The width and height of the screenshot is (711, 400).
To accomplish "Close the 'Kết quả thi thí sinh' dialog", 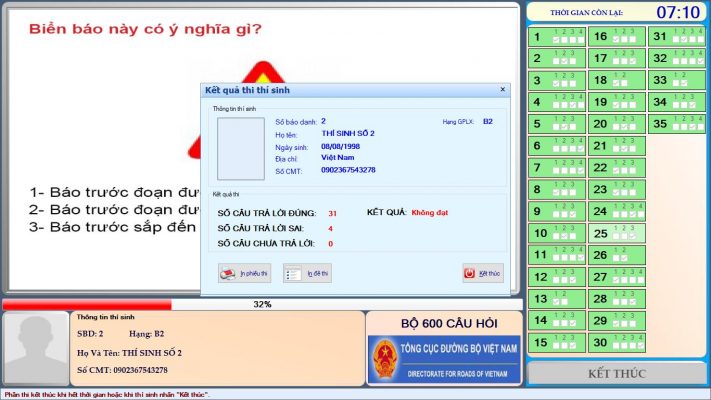I will point(502,90).
